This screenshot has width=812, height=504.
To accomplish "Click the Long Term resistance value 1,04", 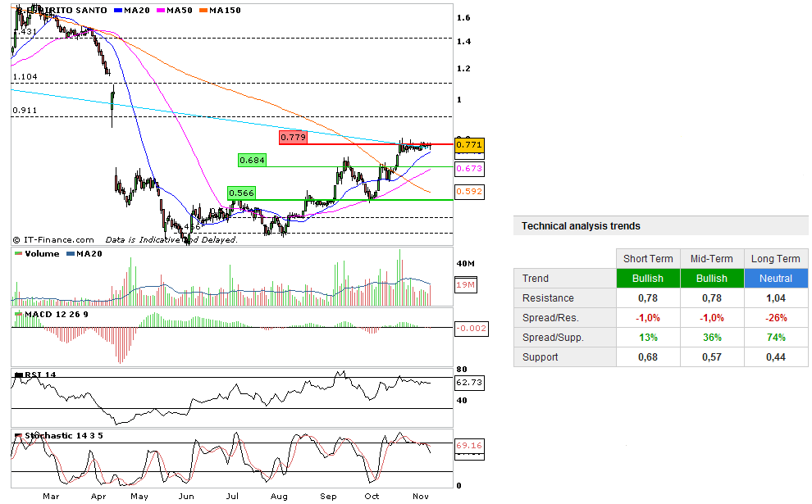I will pos(776,298).
